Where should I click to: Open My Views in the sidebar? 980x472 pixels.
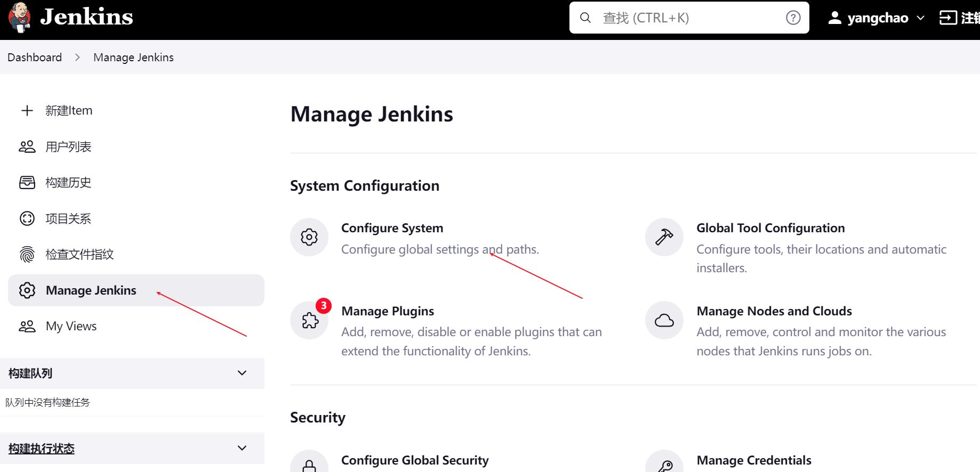coord(71,326)
